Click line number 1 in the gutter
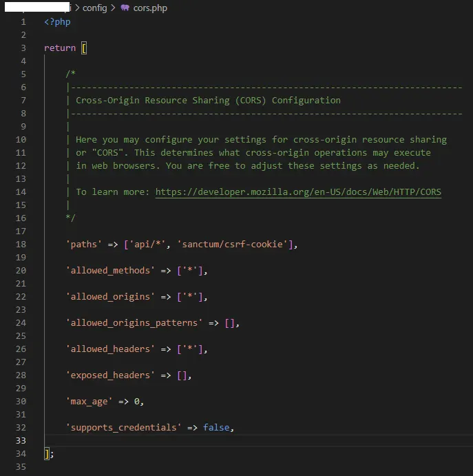Image resolution: width=473 pixels, height=476 pixels. pos(23,22)
